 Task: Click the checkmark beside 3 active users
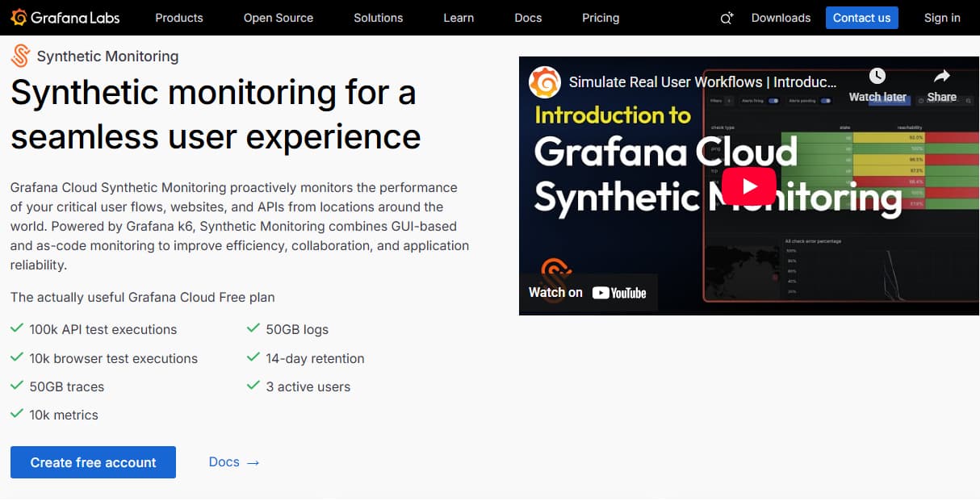coord(253,386)
